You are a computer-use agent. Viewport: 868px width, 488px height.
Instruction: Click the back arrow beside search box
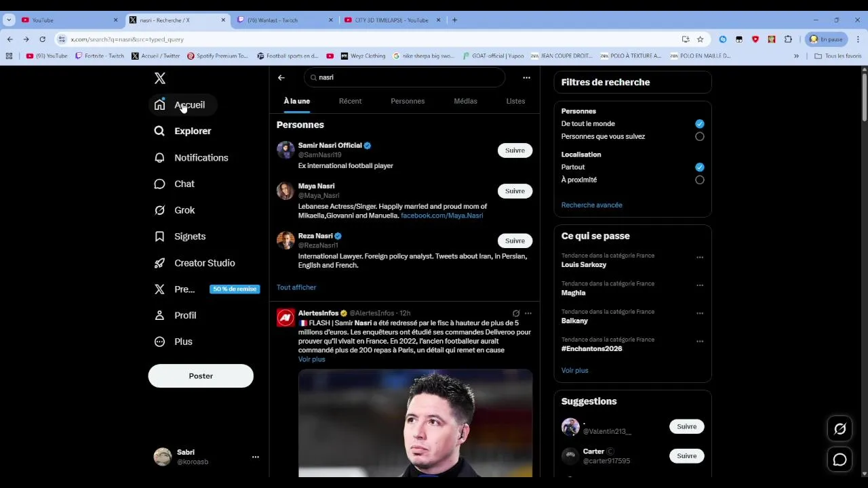coord(281,77)
